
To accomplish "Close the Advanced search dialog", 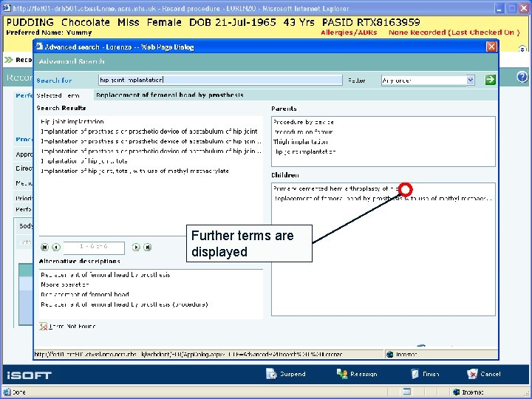I will (x=491, y=47).
